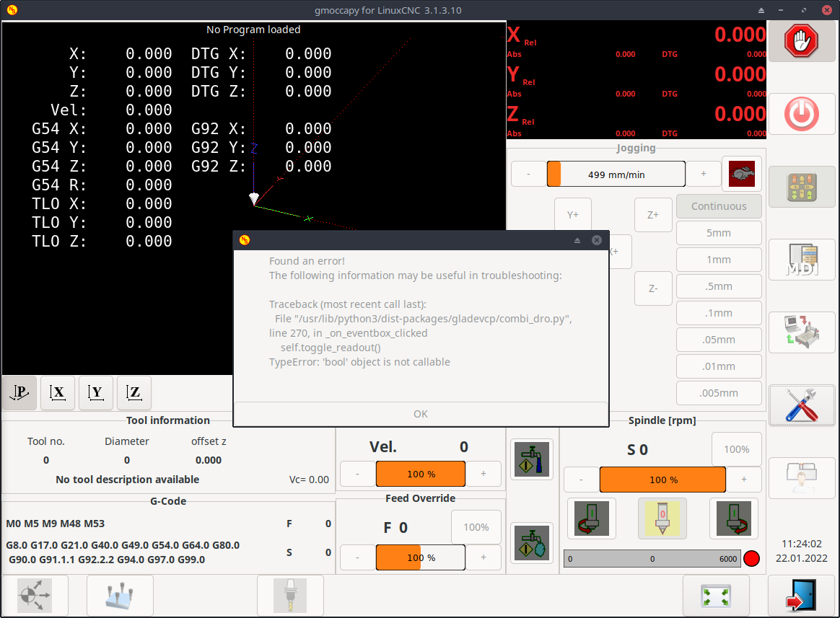Toggle fullscreen preview icon
The width and height of the screenshot is (840, 618).
[717, 596]
